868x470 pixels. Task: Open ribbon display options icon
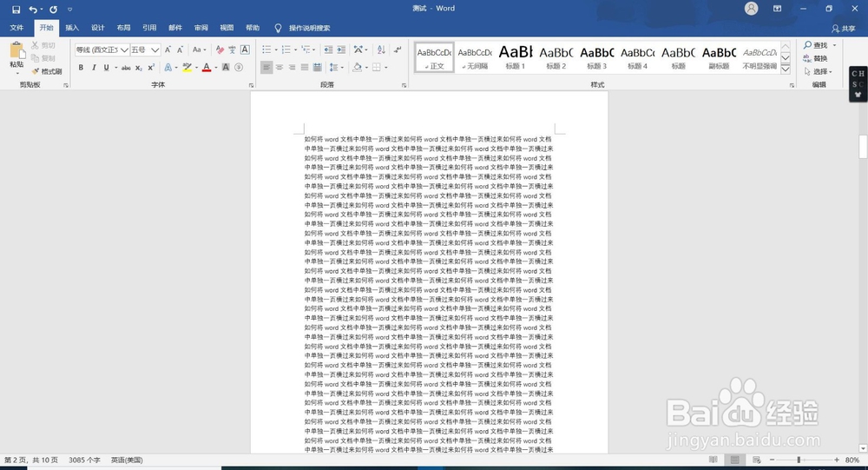point(777,9)
